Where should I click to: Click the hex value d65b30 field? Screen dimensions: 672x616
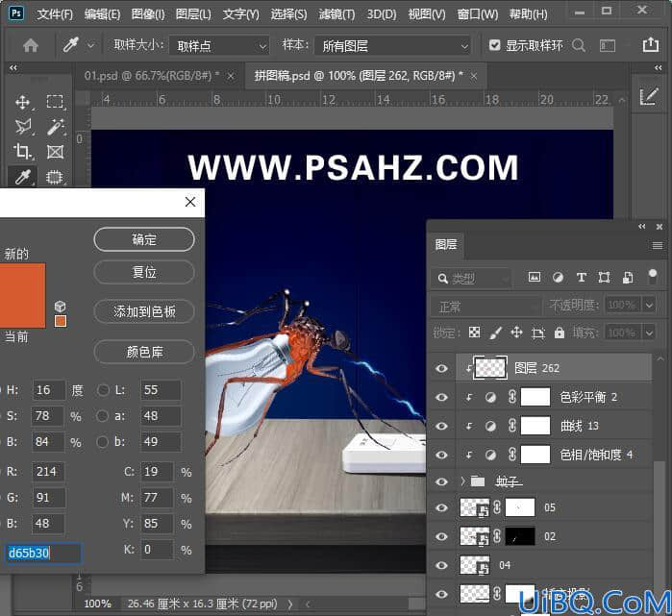coord(43,553)
